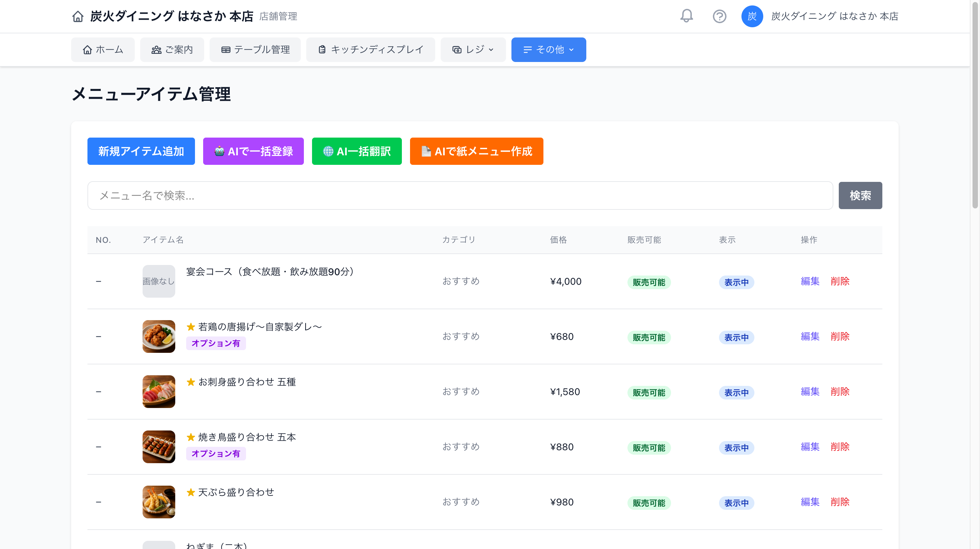The height and width of the screenshot is (549, 980).
Task: Open the お刺身盛り合わせ thumbnail image
Action: (159, 391)
